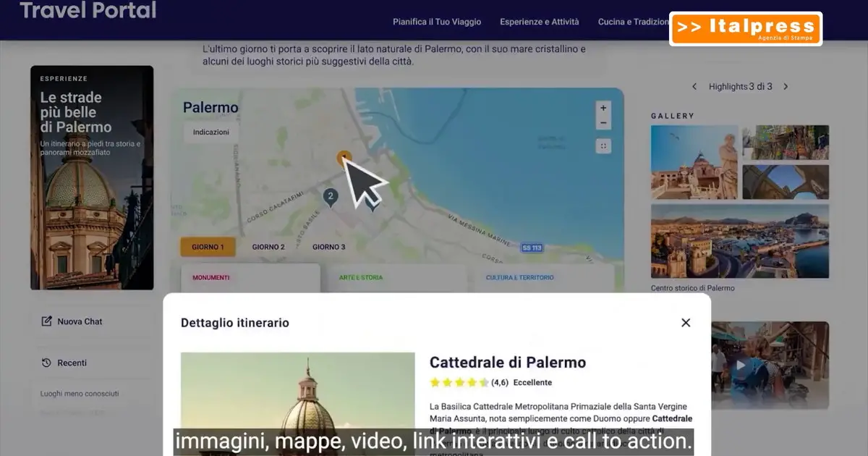The image size is (868, 456).
Task: Play the gallery video thumbnail
Action: 741,365
